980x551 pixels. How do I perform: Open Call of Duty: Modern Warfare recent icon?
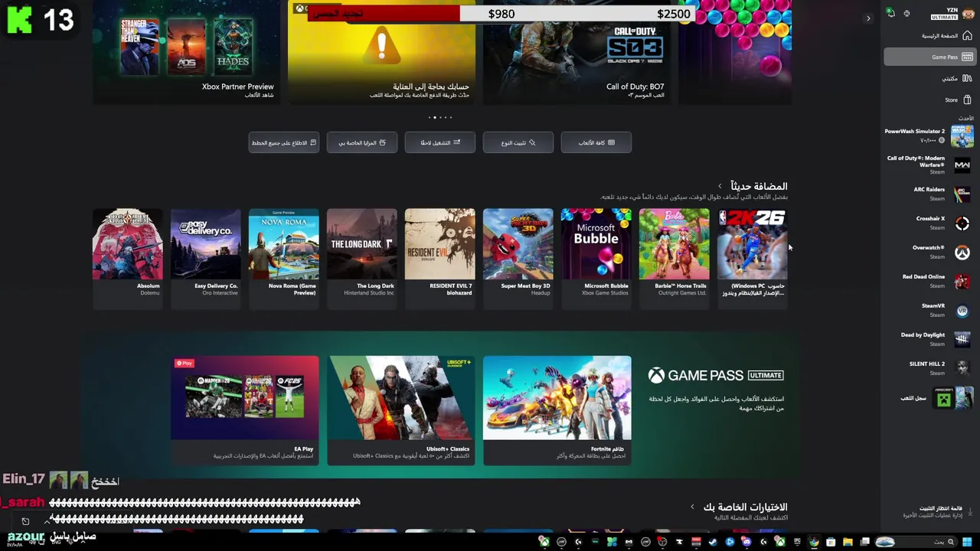[x=962, y=165]
